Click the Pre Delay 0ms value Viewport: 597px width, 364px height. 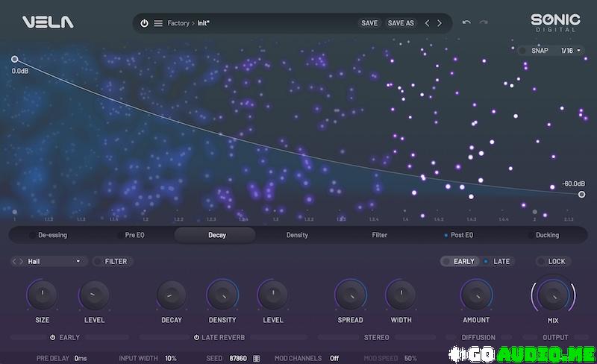[x=81, y=358]
